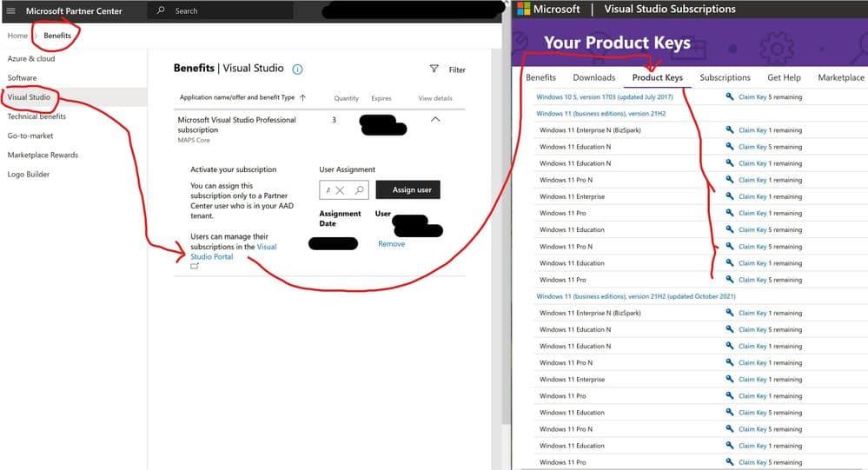Viewport: 868px width, 470px height.
Task: Open Windows 11 business editions 21H2 heading
Action: coord(600,114)
